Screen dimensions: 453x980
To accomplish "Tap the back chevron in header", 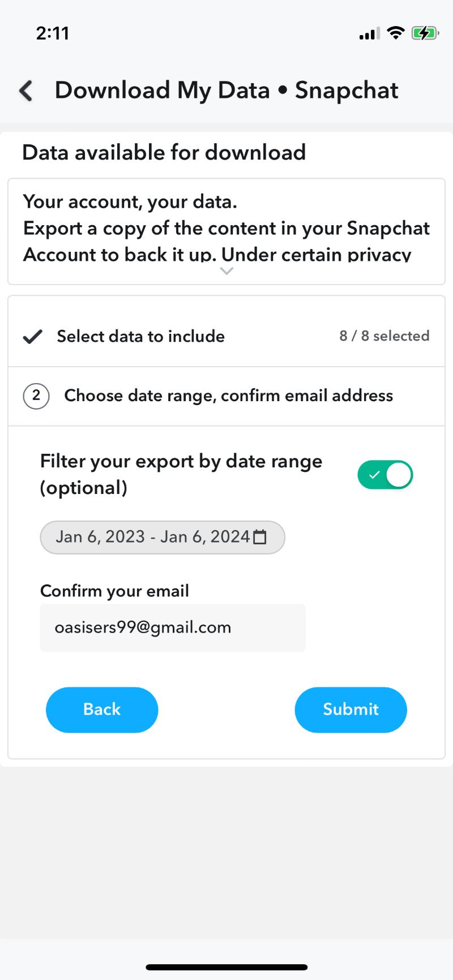I will (x=26, y=91).
